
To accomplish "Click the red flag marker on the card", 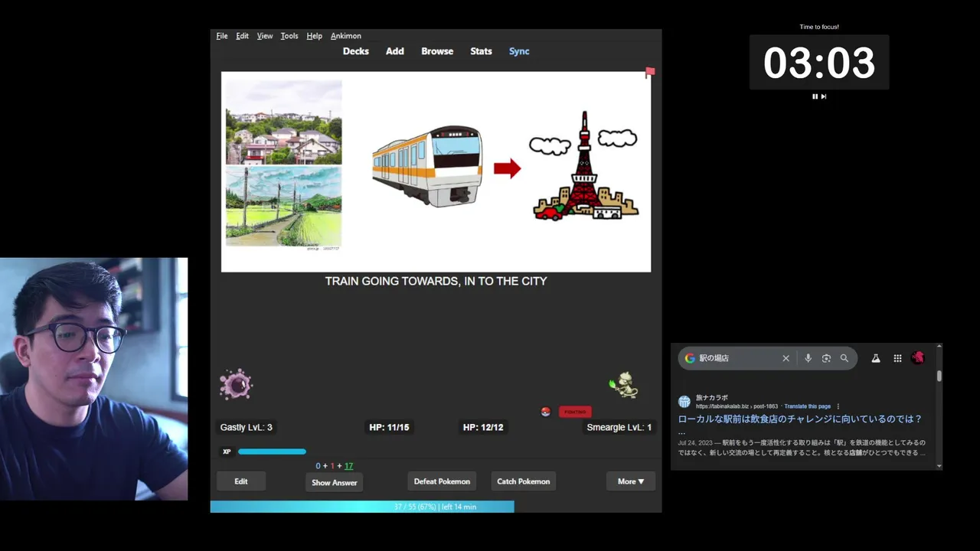I will coord(650,73).
